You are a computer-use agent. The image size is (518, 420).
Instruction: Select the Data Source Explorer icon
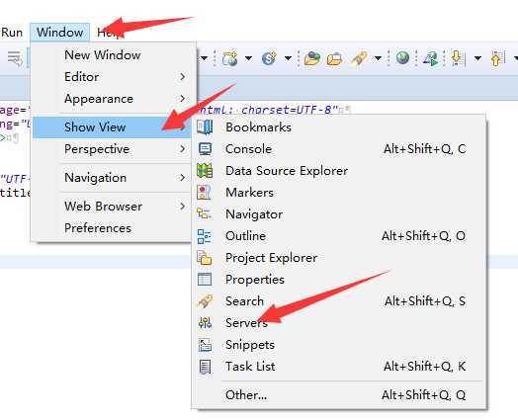[x=205, y=171]
